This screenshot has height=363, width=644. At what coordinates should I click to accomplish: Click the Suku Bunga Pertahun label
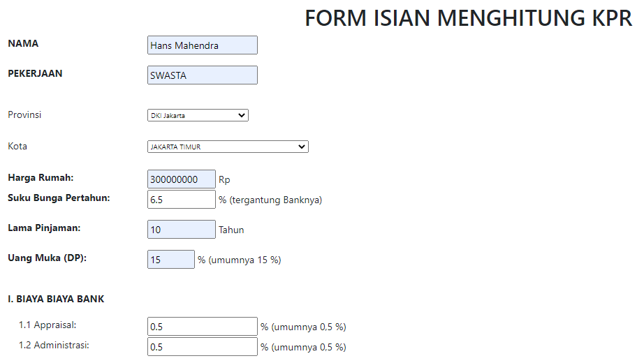[x=59, y=198]
